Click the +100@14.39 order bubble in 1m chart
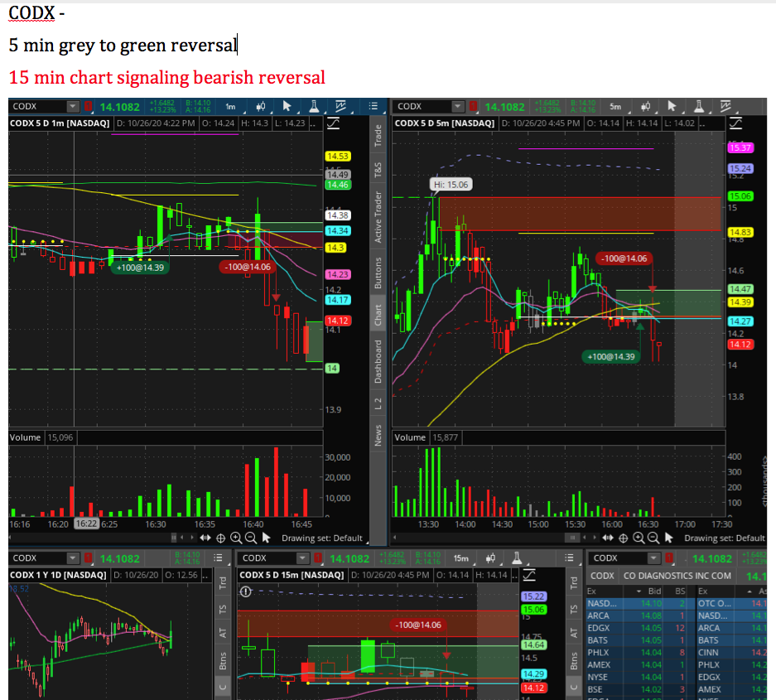This screenshot has height=700, width=776. pos(140,268)
